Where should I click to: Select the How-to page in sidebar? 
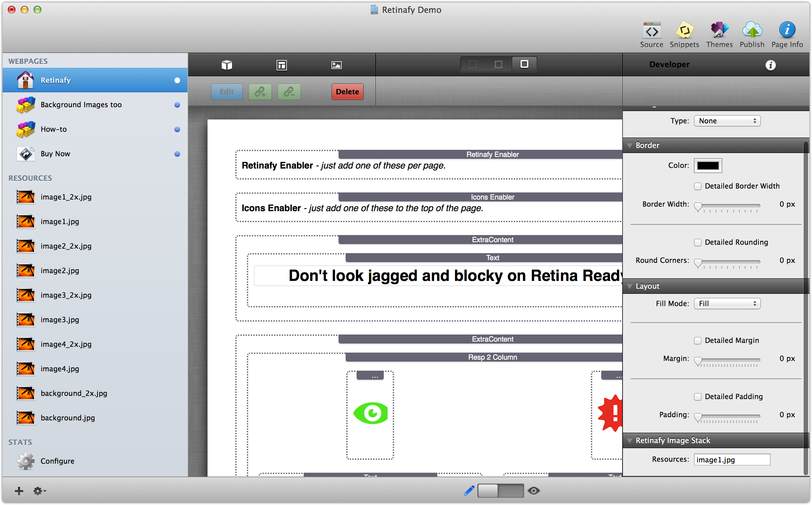[54, 129]
